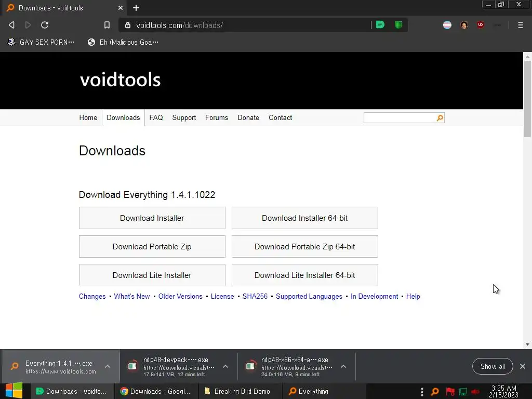Image resolution: width=532 pixels, height=399 pixels.
Task: Open the License link
Action: coord(222,296)
